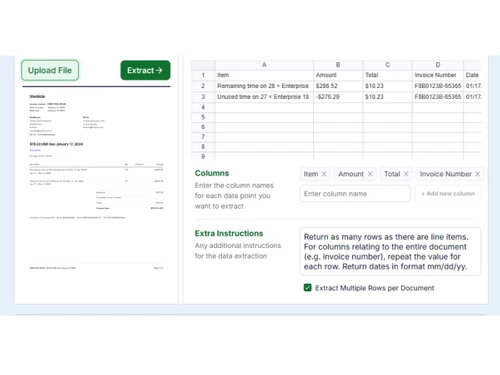Select cell 'Unused time on 27 × Enterprise 18'
The height and width of the screenshot is (375, 500).
tap(264, 97)
